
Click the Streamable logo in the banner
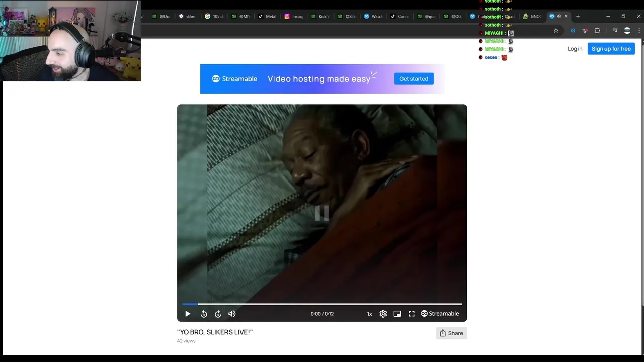tap(234, 79)
